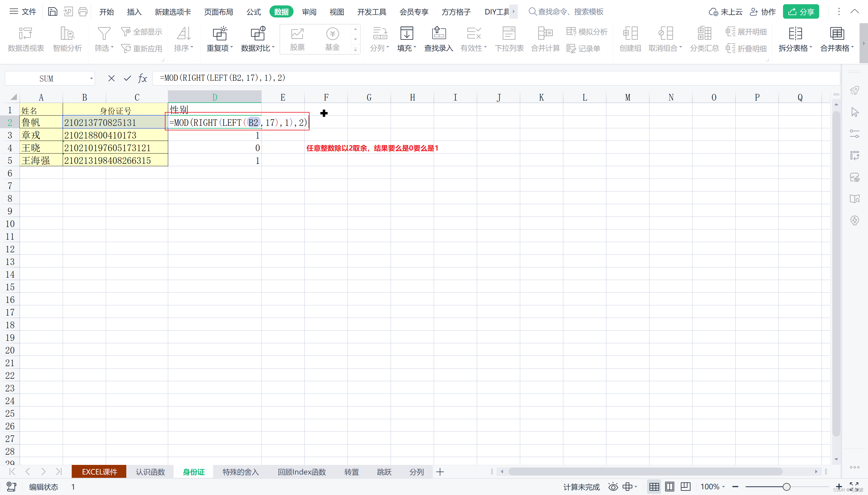The width and height of the screenshot is (868, 495).
Task: Click inside the formula bar text
Action: (x=496, y=78)
